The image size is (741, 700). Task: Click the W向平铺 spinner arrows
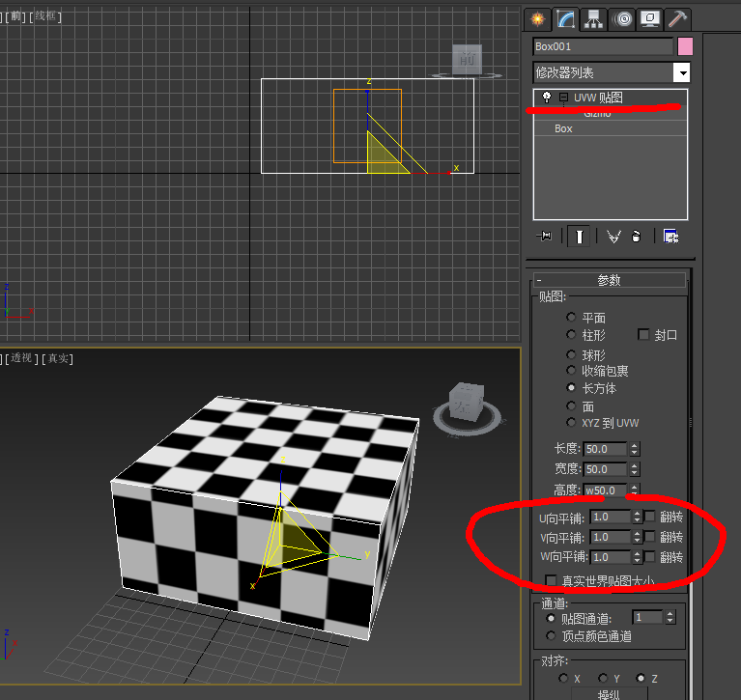(x=637, y=557)
